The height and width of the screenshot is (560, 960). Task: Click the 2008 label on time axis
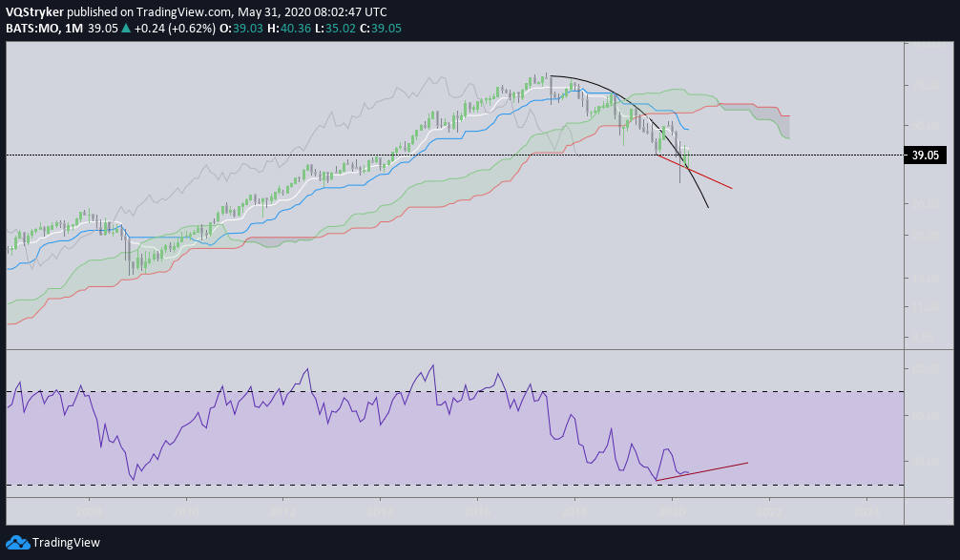(x=89, y=511)
